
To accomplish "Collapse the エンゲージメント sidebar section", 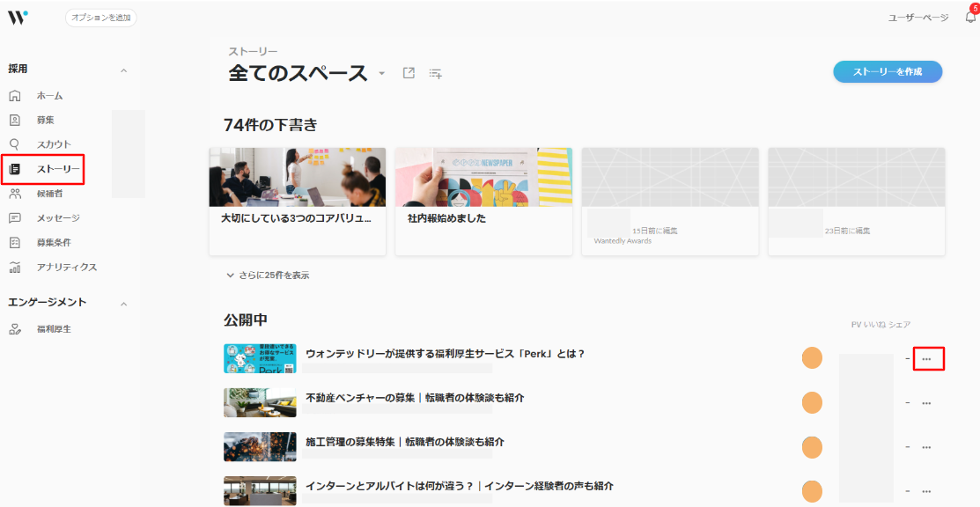I will point(123,304).
